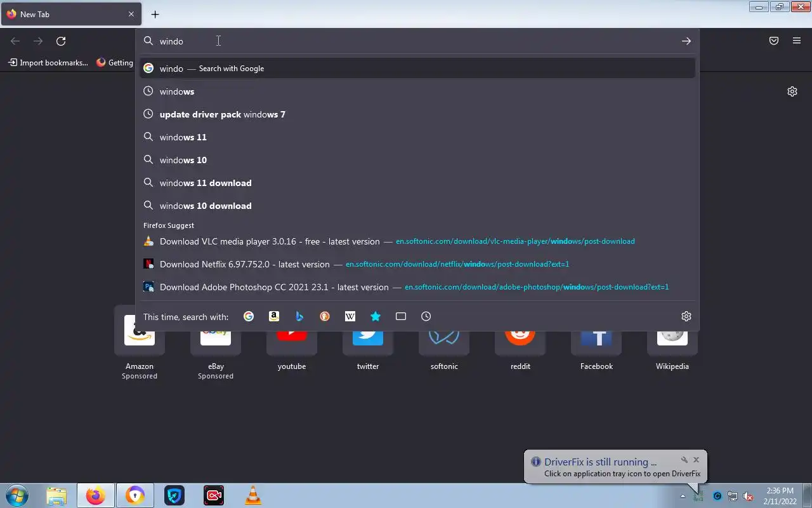Open the eBay sponsored shortcut tile
This screenshot has width=812, height=508.
click(216, 343)
